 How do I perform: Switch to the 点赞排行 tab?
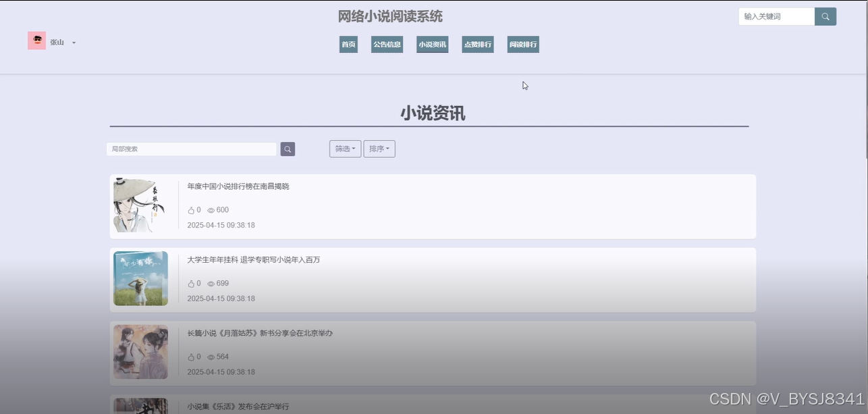(x=478, y=45)
